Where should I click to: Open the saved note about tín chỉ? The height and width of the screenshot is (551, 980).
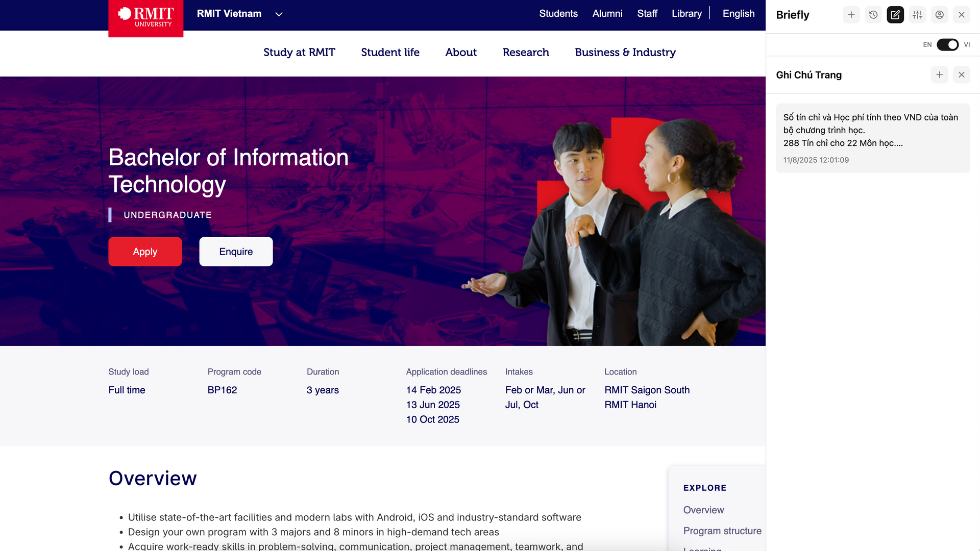872,138
